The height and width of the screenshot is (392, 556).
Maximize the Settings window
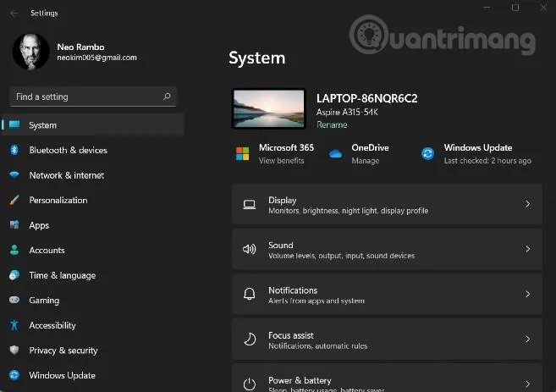[515, 8]
